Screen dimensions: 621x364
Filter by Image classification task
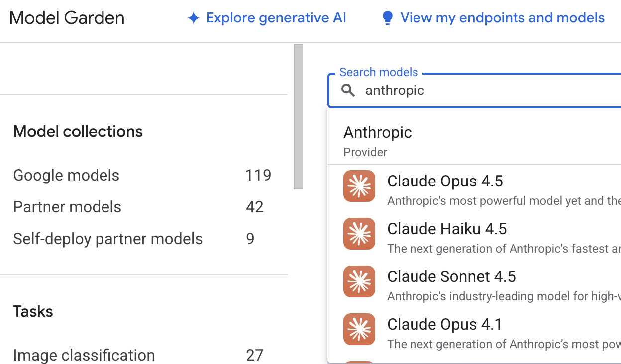click(84, 355)
